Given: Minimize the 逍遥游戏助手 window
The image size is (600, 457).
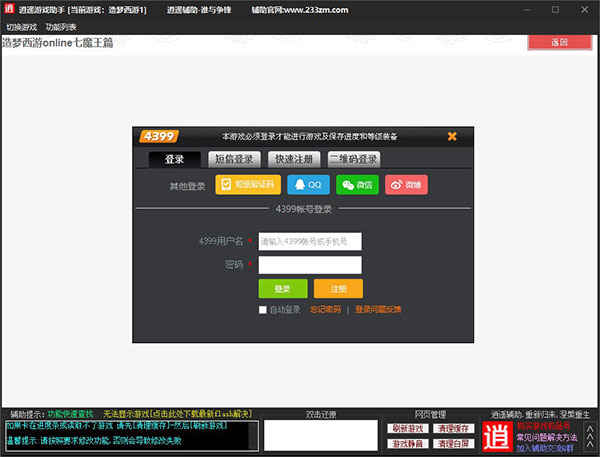Looking at the screenshot, I should click(x=528, y=10).
